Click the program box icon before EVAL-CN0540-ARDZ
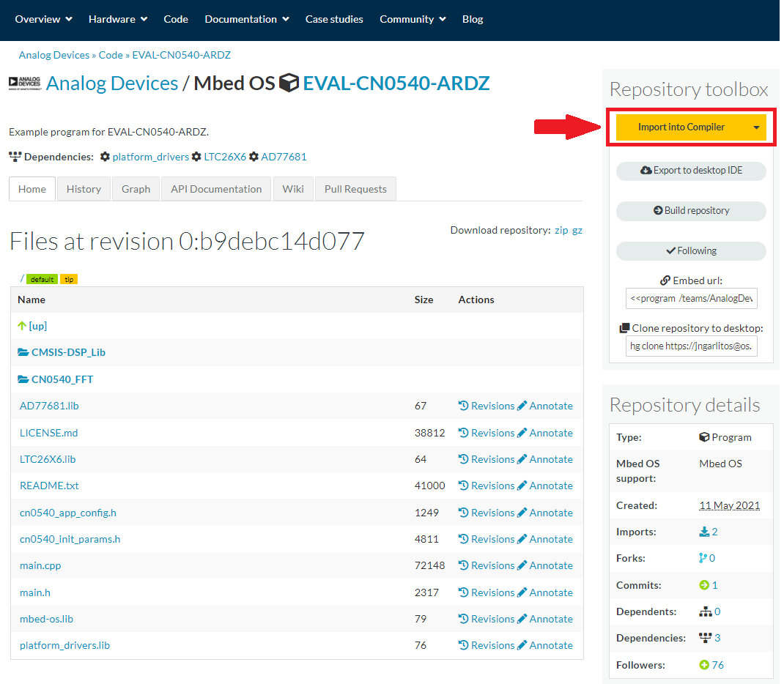The image size is (784, 684). coord(289,83)
